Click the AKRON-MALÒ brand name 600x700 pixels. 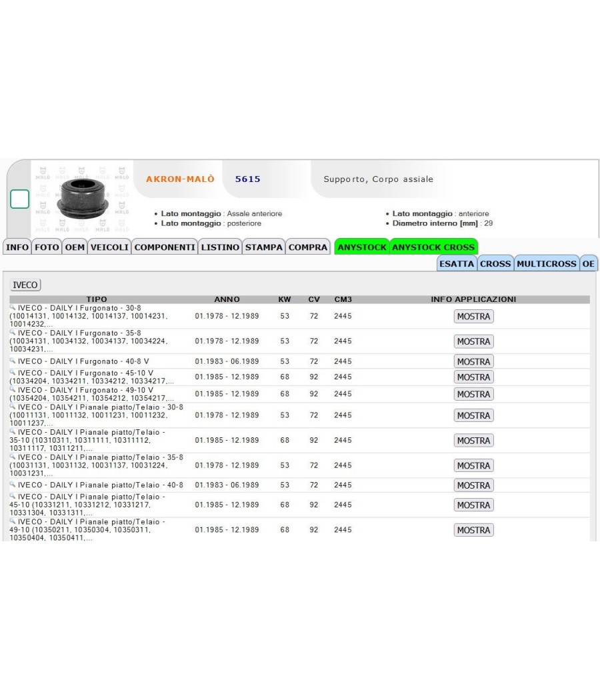pyautogui.click(x=180, y=179)
